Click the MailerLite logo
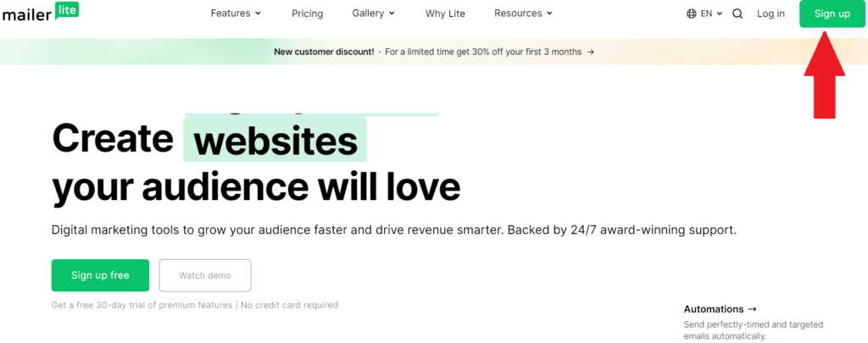 [x=38, y=14]
